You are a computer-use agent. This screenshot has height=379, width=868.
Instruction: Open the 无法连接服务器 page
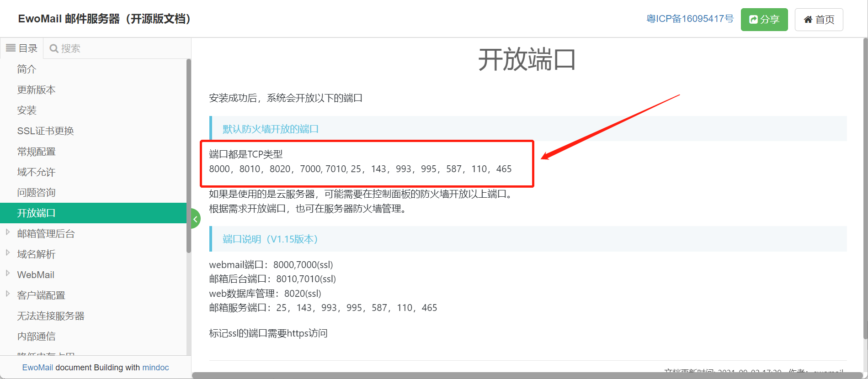coord(51,316)
